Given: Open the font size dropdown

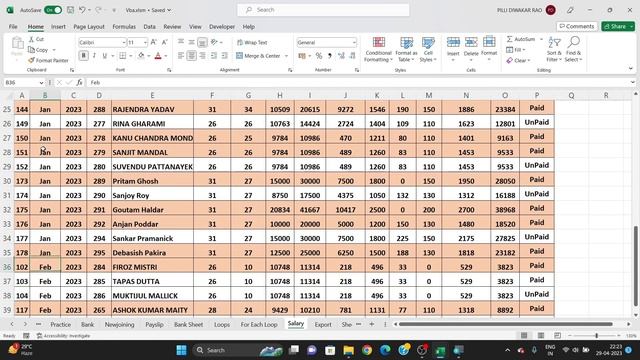Looking at the screenshot, I should click(x=145, y=42).
